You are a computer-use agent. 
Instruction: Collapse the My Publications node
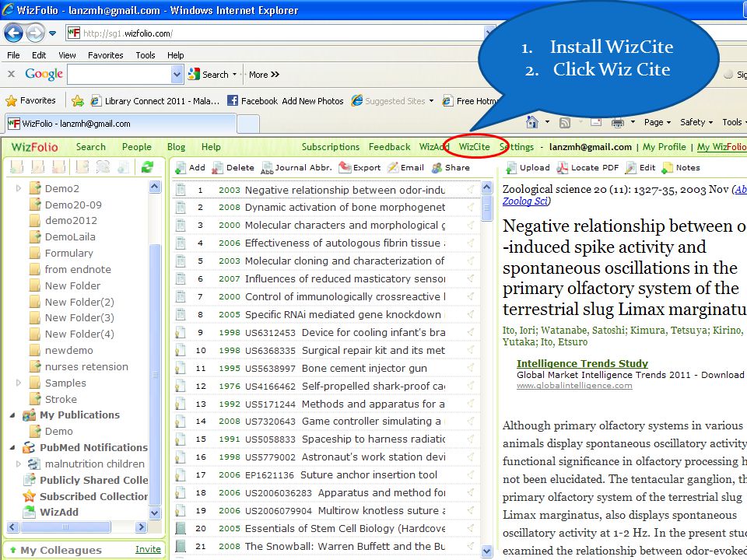(12, 415)
